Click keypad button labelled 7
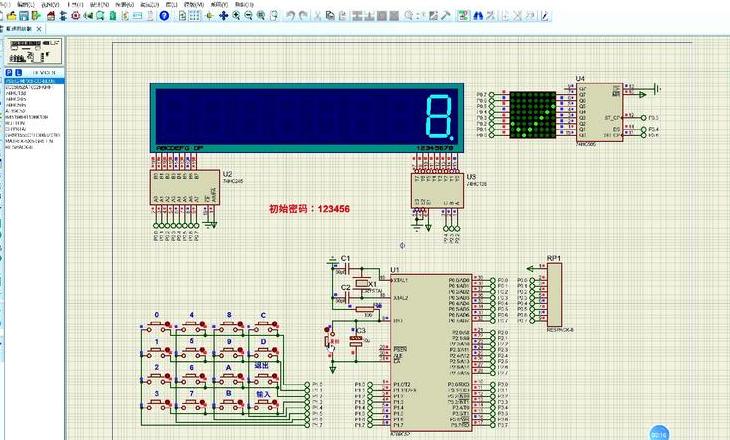Screen dimensions: 730x440 coord(191,403)
